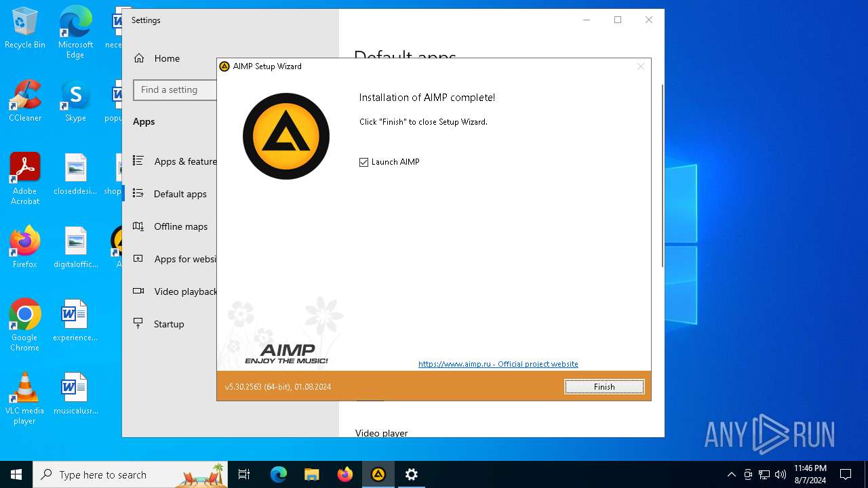The image size is (868, 488).
Task: Click the AIMP installer taskbar button
Action: click(378, 474)
